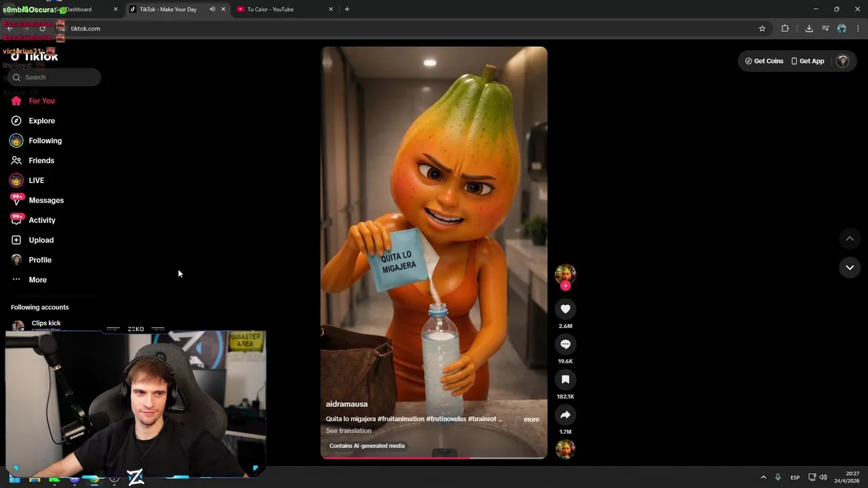Image resolution: width=868 pixels, height=488 pixels.
Task: Click the Explore compass icon
Action: click(16, 121)
